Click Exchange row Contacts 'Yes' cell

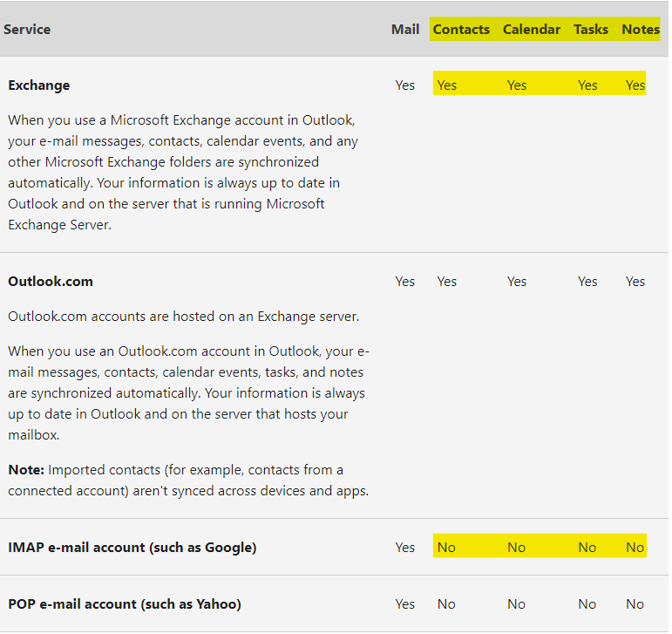[446, 85]
